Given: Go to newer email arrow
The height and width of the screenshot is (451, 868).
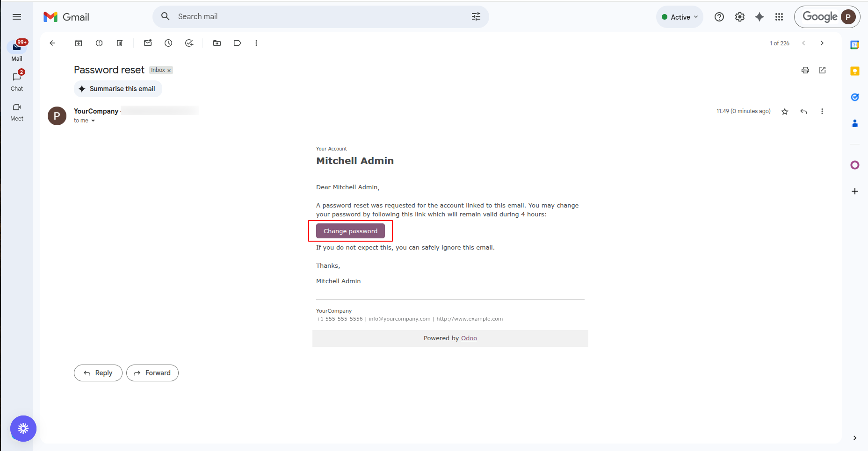Looking at the screenshot, I should tap(803, 43).
